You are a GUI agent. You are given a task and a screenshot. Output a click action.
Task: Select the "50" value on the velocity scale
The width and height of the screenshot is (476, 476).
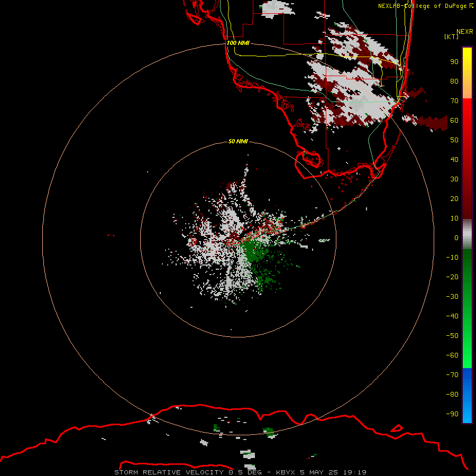point(454,140)
